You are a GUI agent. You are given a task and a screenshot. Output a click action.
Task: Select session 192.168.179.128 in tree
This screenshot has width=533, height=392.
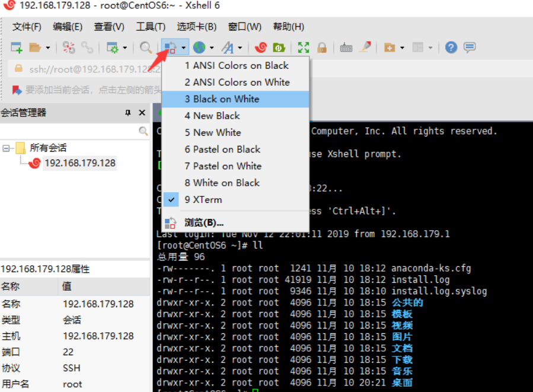[x=80, y=163]
